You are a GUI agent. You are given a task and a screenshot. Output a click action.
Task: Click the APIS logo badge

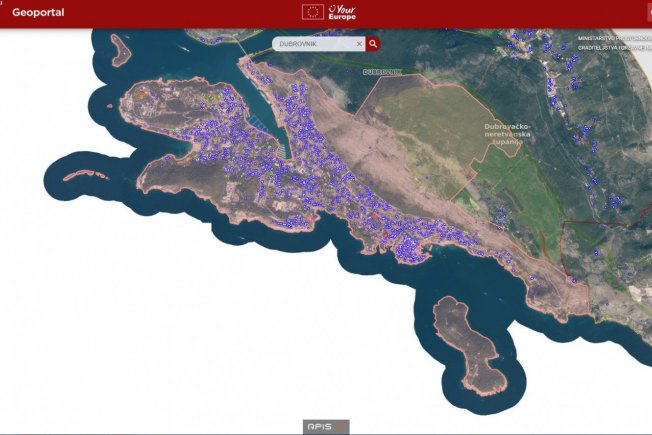click(326, 426)
